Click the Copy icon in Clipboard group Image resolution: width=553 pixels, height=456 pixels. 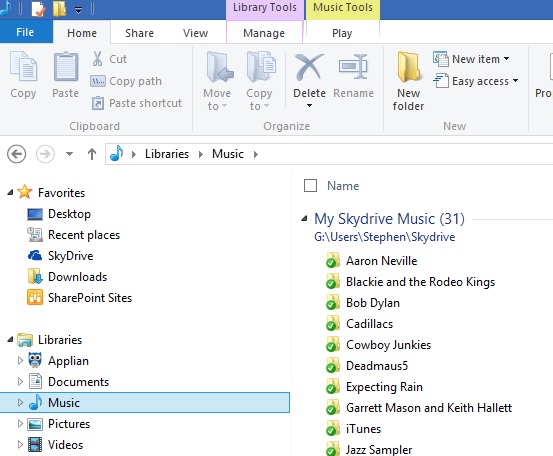pos(23,67)
